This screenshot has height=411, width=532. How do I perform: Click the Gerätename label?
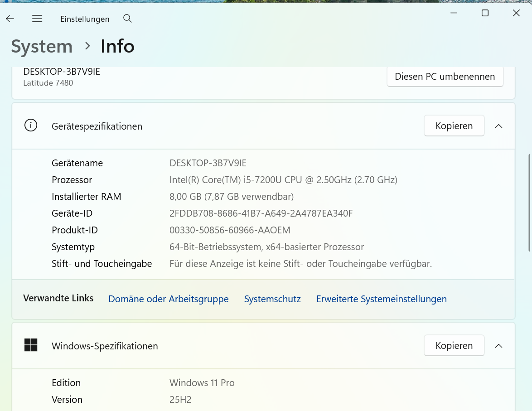(77, 163)
